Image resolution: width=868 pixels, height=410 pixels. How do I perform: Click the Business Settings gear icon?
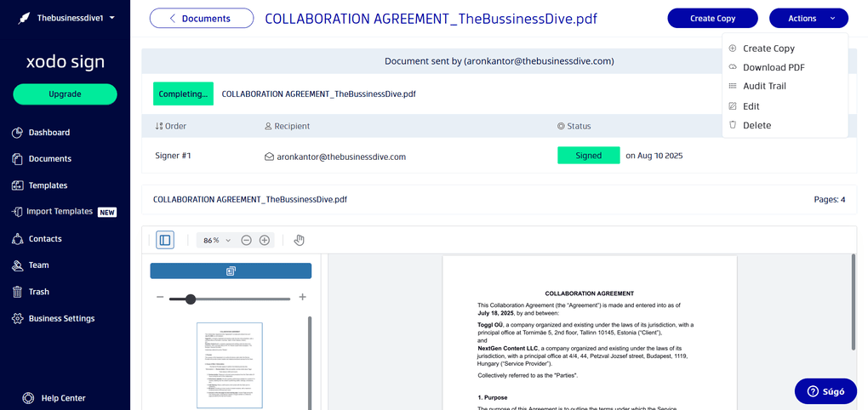click(x=17, y=318)
